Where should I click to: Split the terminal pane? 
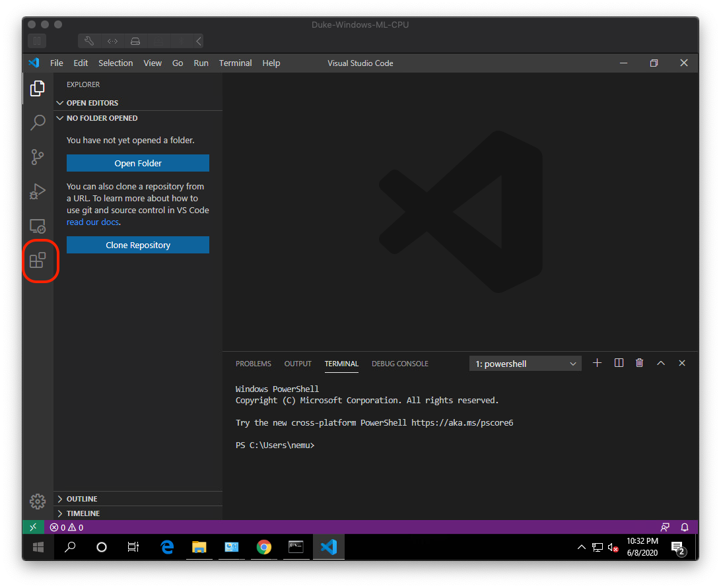619,362
